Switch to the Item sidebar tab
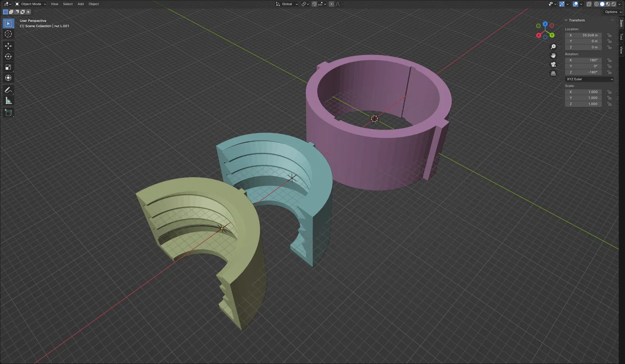Image resolution: width=625 pixels, height=364 pixels. (621, 24)
